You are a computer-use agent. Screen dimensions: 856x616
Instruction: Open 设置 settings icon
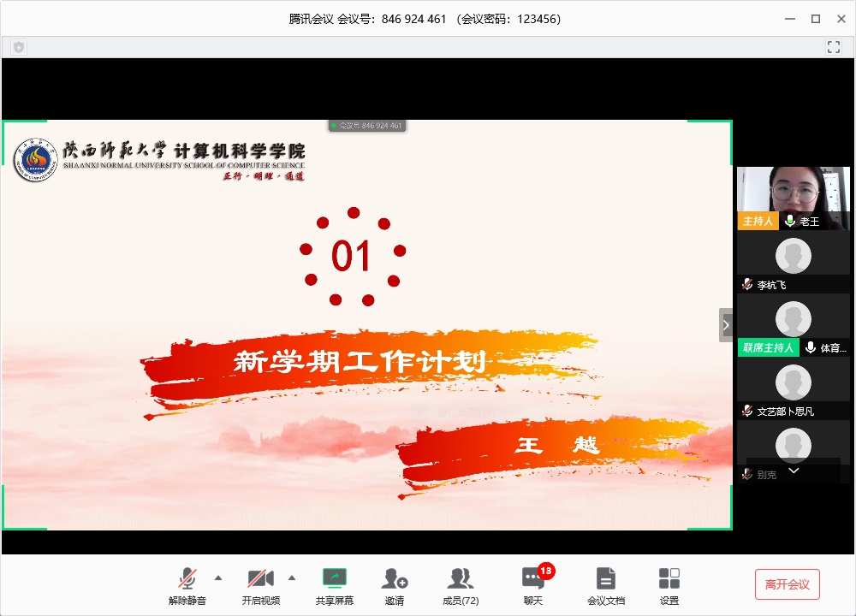coord(669,585)
